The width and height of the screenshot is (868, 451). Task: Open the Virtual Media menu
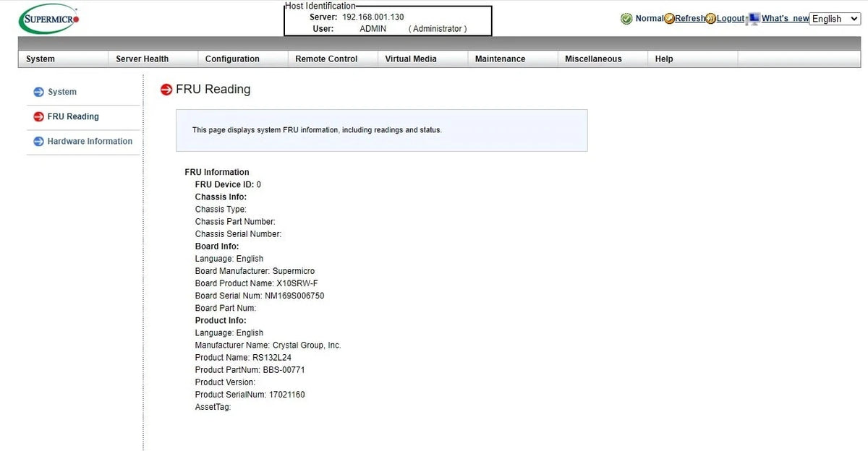(411, 59)
